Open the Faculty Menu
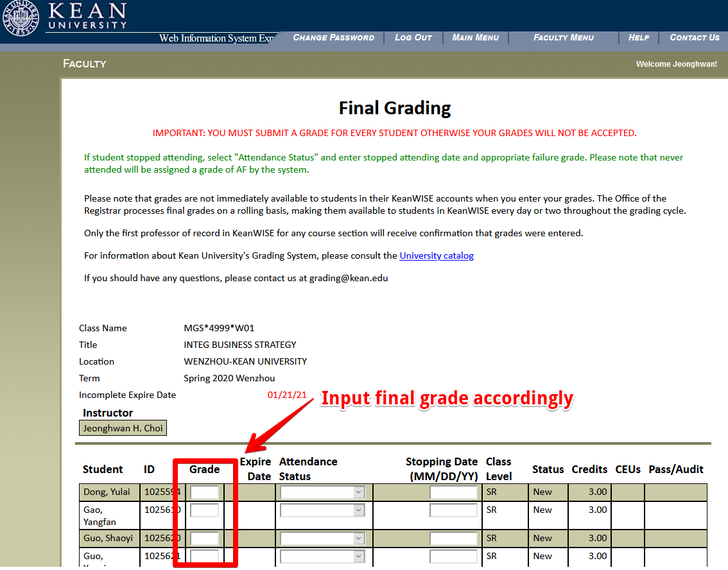The height and width of the screenshot is (570, 728). 564,38
